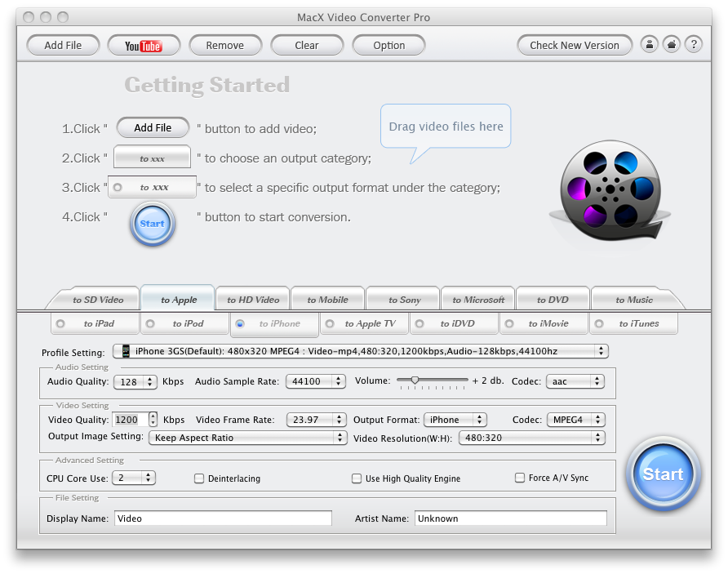Click the Video Quality stepper arrows
The width and height of the screenshot is (728, 574).
[x=153, y=420]
